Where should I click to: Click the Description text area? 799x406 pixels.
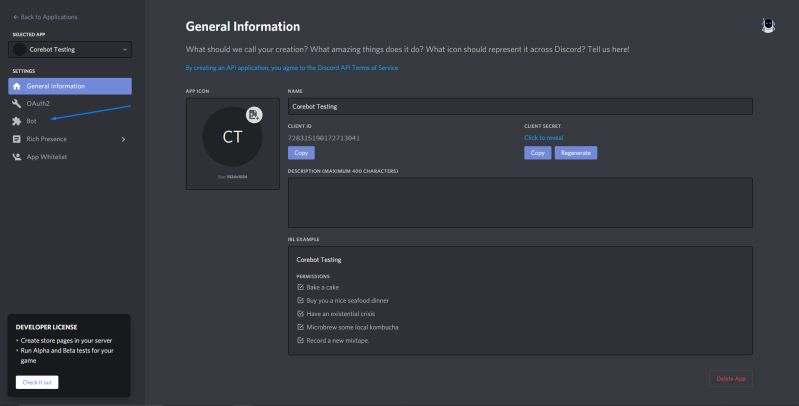point(520,203)
